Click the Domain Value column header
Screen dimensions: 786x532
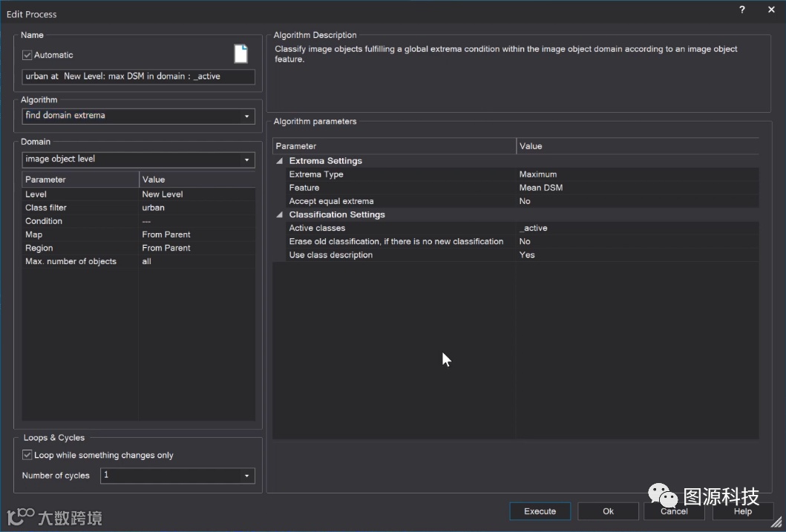tap(197, 180)
